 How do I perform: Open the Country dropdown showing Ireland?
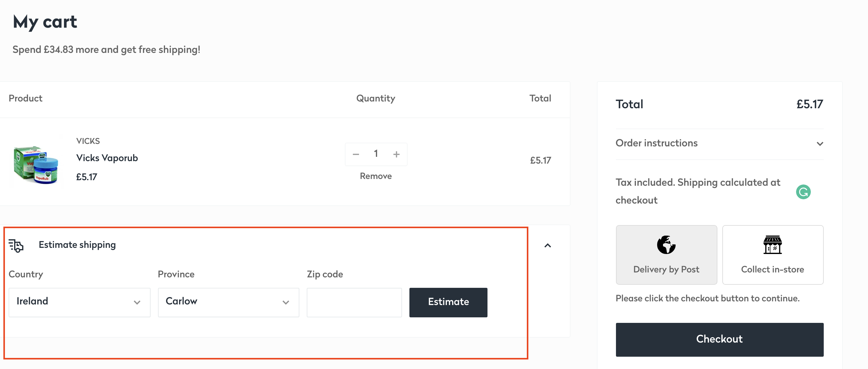(x=79, y=302)
